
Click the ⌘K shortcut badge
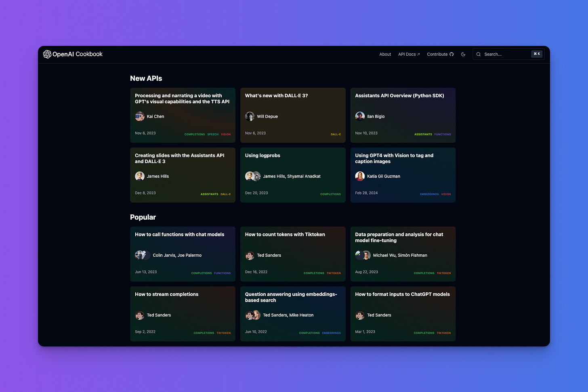[x=537, y=54]
